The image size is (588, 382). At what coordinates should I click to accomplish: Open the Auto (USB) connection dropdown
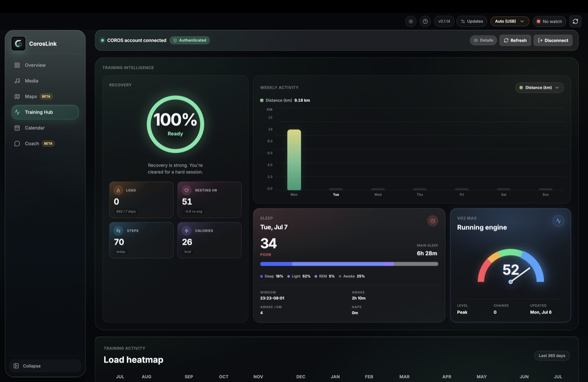(x=510, y=21)
